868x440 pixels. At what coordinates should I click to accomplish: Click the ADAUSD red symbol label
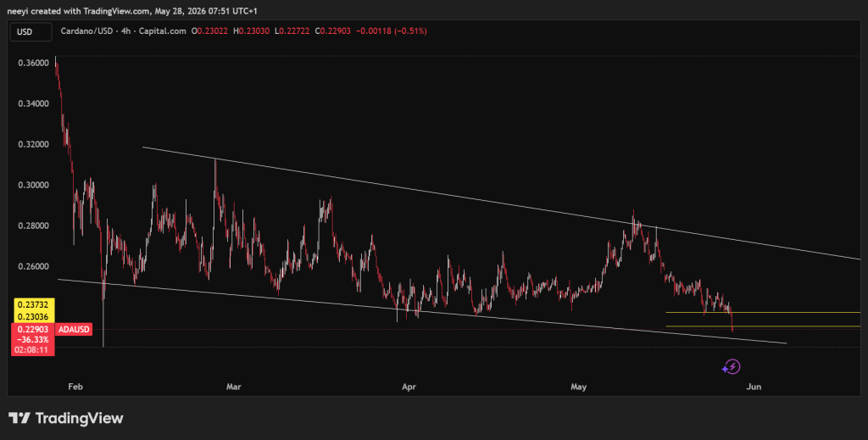pyautogui.click(x=74, y=329)
